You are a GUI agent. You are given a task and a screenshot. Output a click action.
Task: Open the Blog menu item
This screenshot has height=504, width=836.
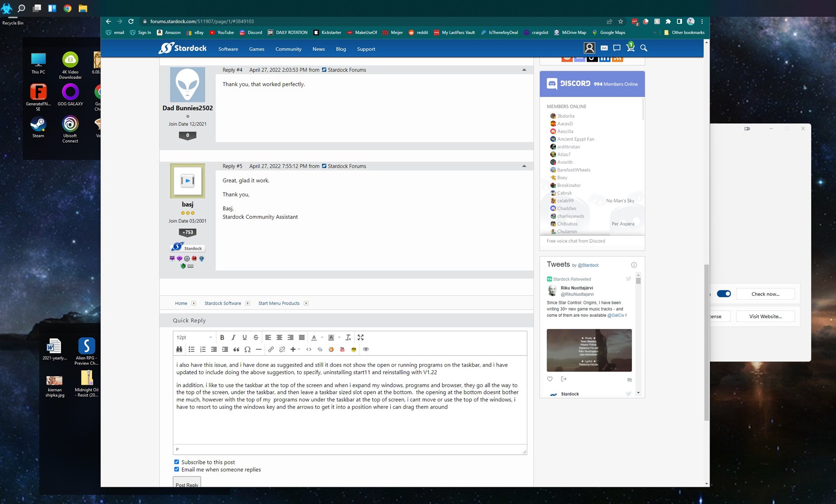point(341,49)
